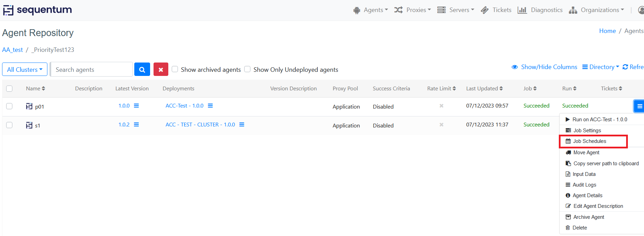Open the Directory dropdown
The width and height of the screenshot is (644, 236).
[601, 67]
